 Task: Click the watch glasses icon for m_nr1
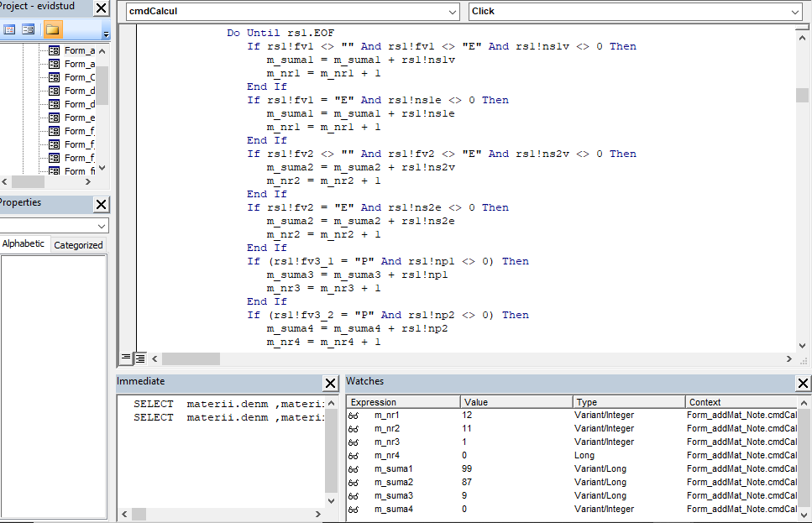pos(354,416)
